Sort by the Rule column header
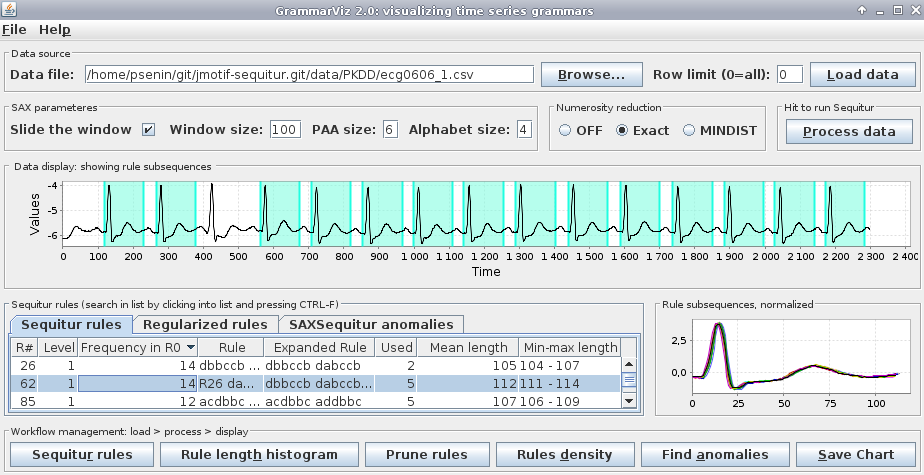This screenshot has height=475, width=924. point(231,347)
